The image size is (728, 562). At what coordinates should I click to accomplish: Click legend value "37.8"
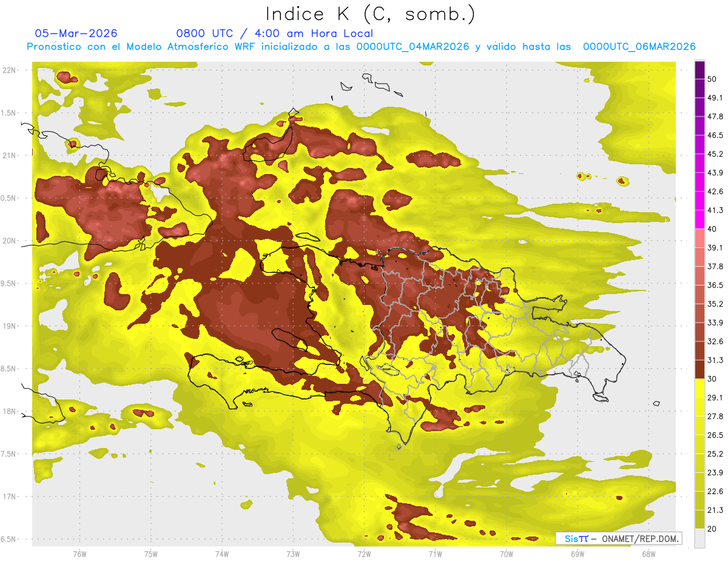715,266
